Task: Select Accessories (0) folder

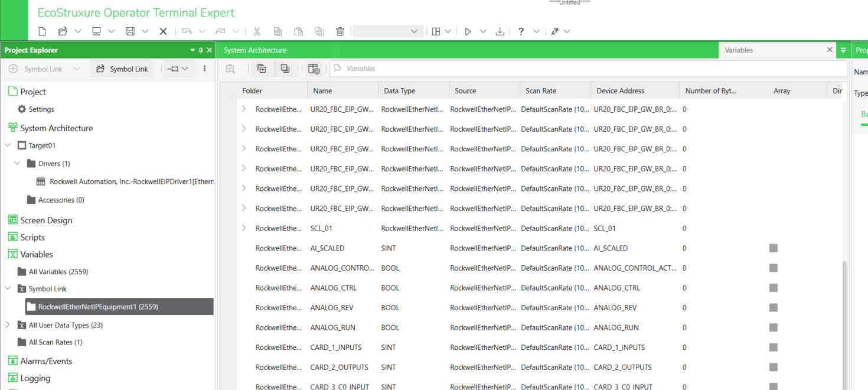Action: click(61, 200)
